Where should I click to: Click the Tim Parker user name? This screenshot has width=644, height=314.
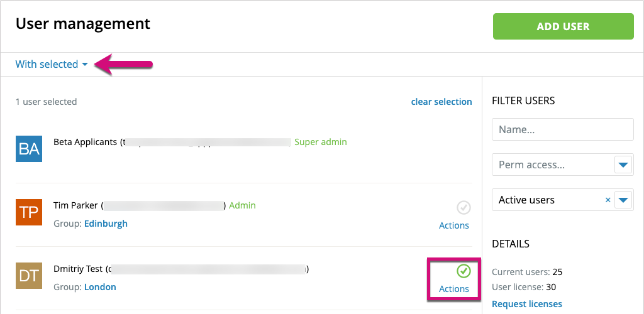point(77,205)
